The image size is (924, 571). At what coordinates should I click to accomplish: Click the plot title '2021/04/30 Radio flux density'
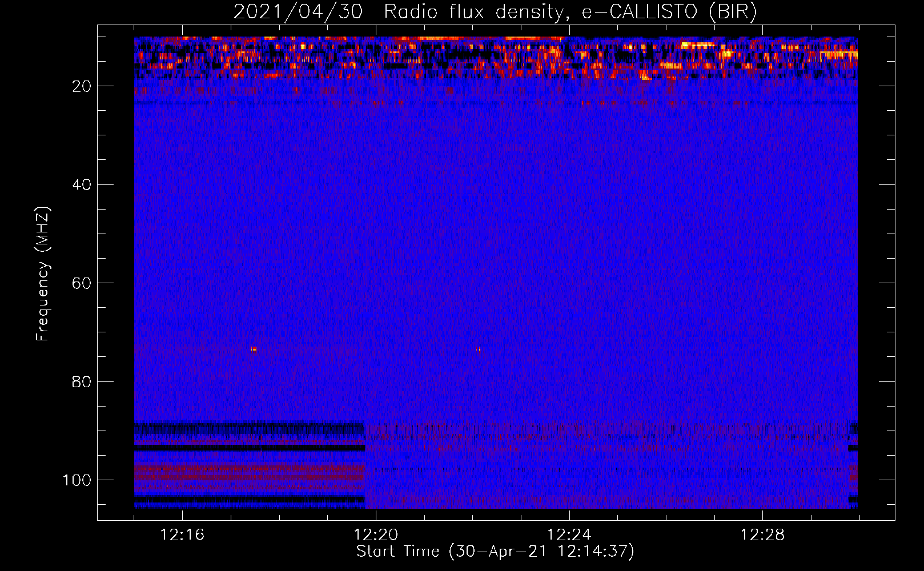tap(399, 11)
